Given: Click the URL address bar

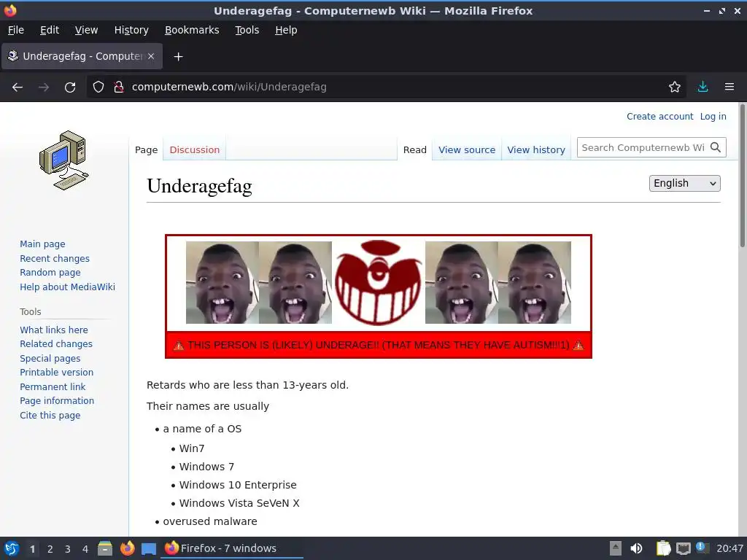Looking at the screenshot, I should 386,87.
